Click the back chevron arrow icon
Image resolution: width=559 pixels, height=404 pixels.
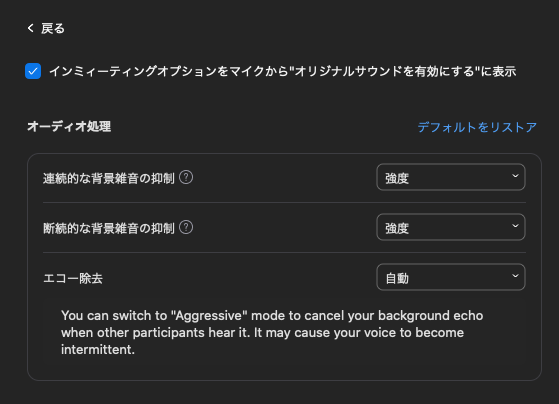tap(31, 28)
